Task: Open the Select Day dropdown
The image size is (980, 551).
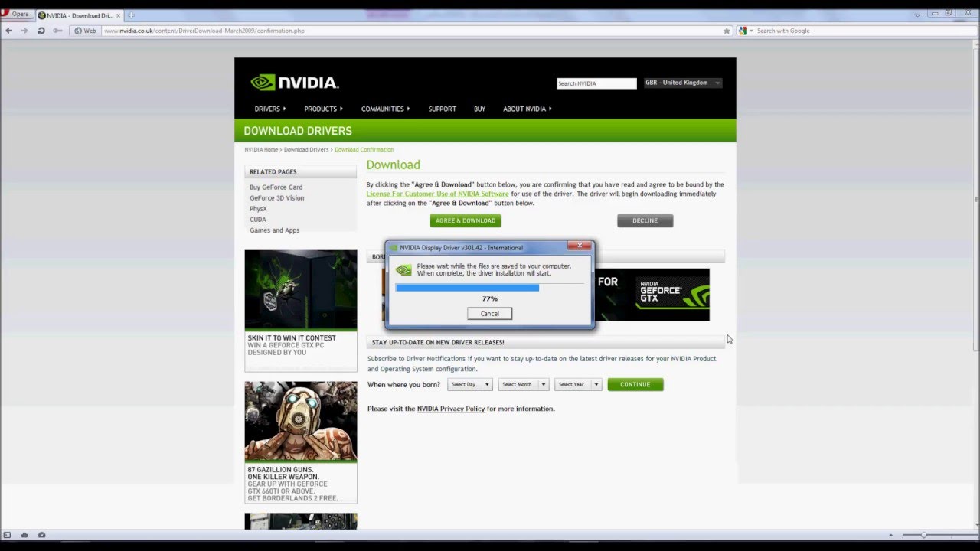Action: [x=469, y=384]
